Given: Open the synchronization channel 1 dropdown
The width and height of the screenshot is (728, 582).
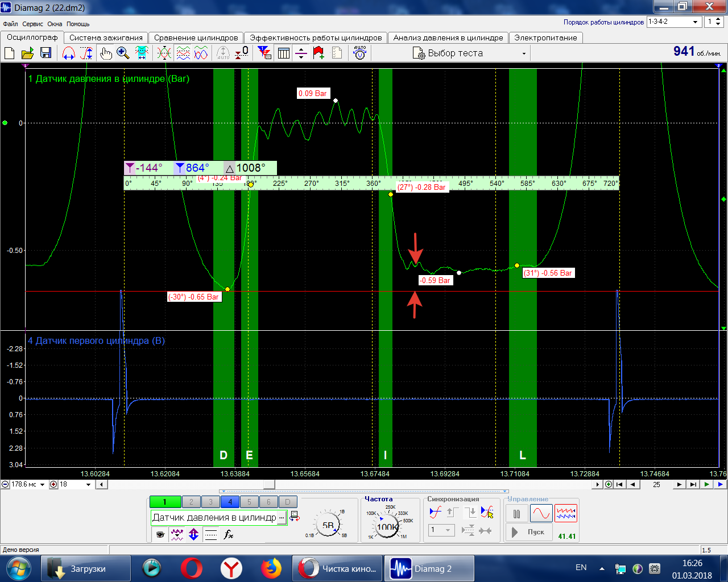Looking at the screenshot, I should (441, 530).
